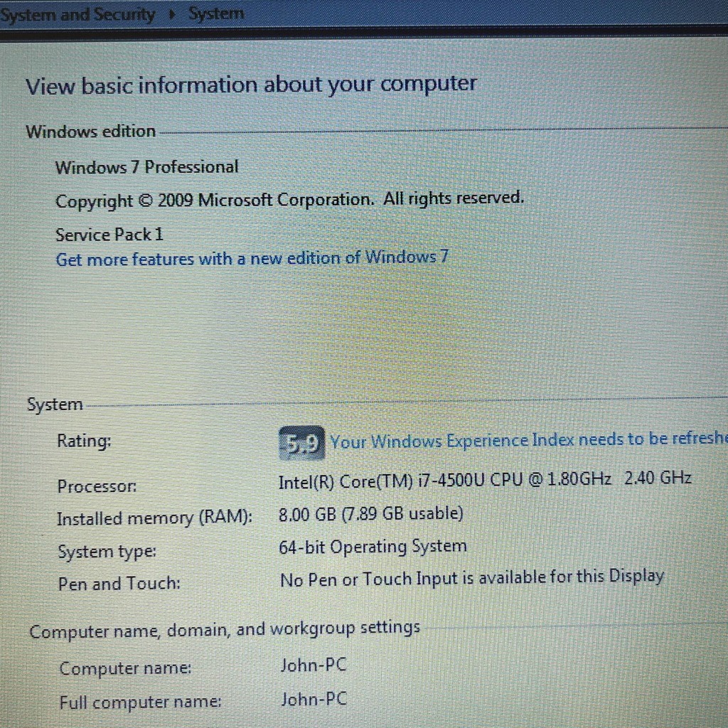Click the Rating label
The height and width of the screenshot is (728, 728).
point(84,441)
